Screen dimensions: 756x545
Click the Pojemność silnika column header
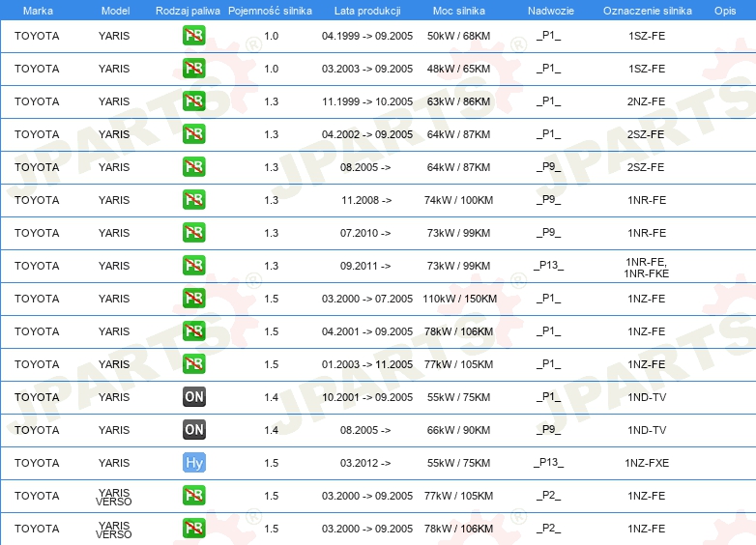[x=270, y=11]
